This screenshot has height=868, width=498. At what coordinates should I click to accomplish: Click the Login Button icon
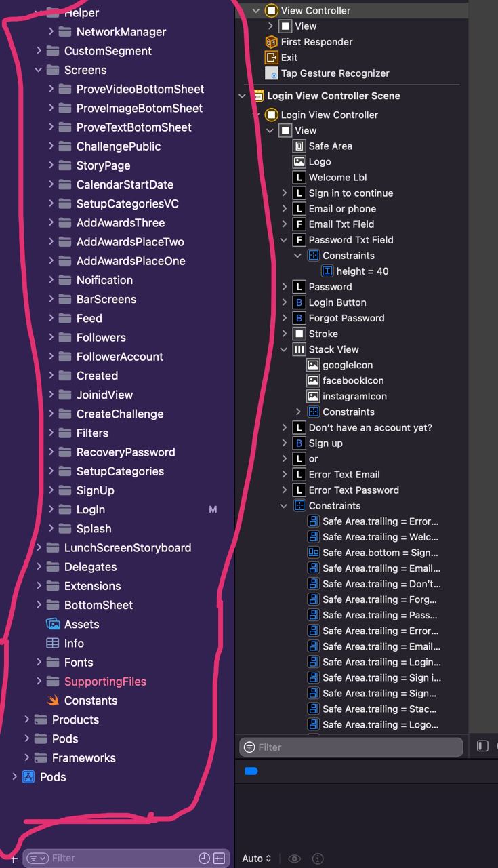pos(299,302)
